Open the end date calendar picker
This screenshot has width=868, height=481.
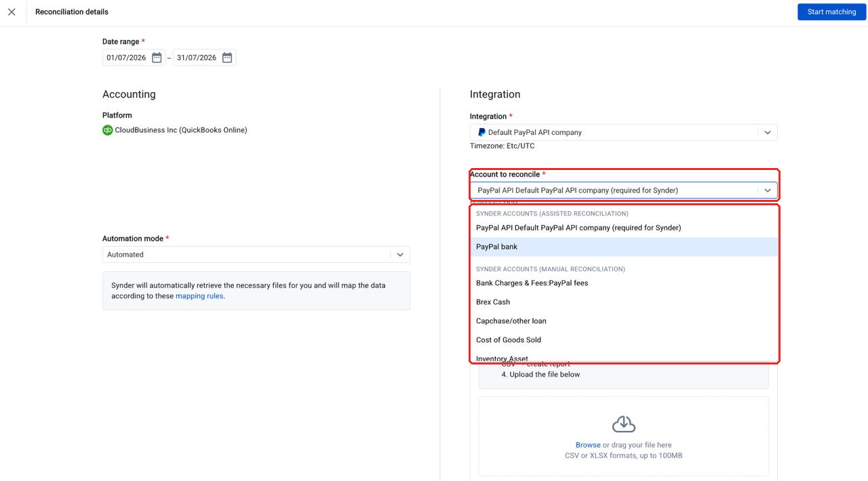[x=227, y=58]
